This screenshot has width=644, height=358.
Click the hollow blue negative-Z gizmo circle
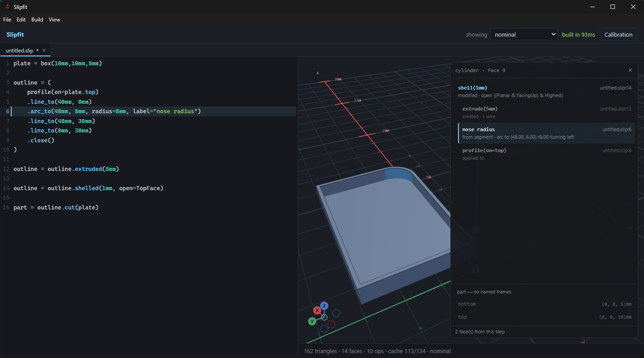tap(324, 328)
